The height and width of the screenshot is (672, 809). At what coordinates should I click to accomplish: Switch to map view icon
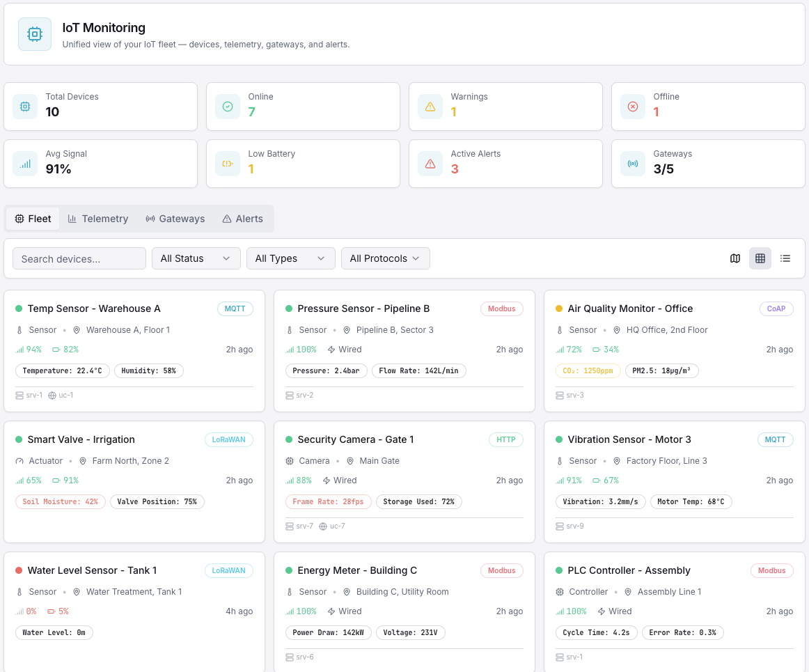(735, 258)
